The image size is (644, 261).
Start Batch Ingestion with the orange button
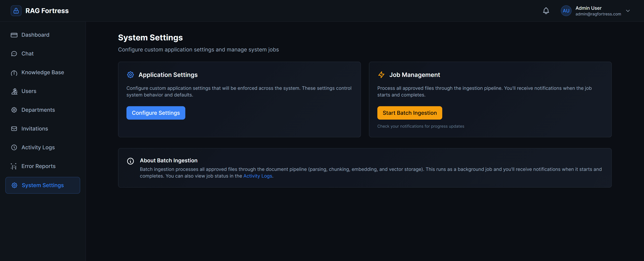410,113
